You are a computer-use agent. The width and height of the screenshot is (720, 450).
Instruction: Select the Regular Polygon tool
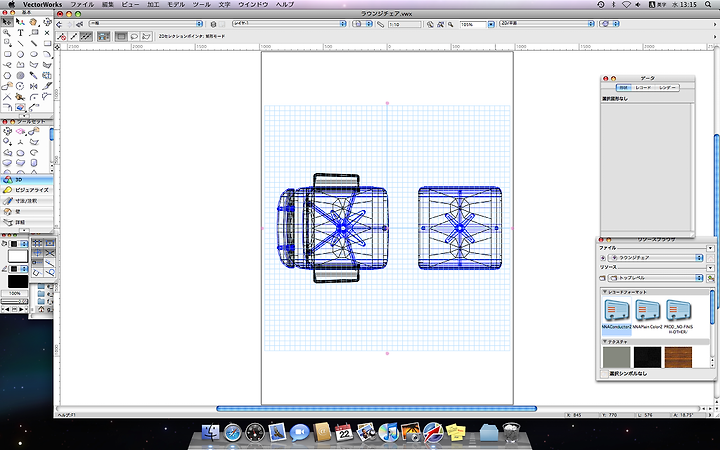tap(7, 75)
